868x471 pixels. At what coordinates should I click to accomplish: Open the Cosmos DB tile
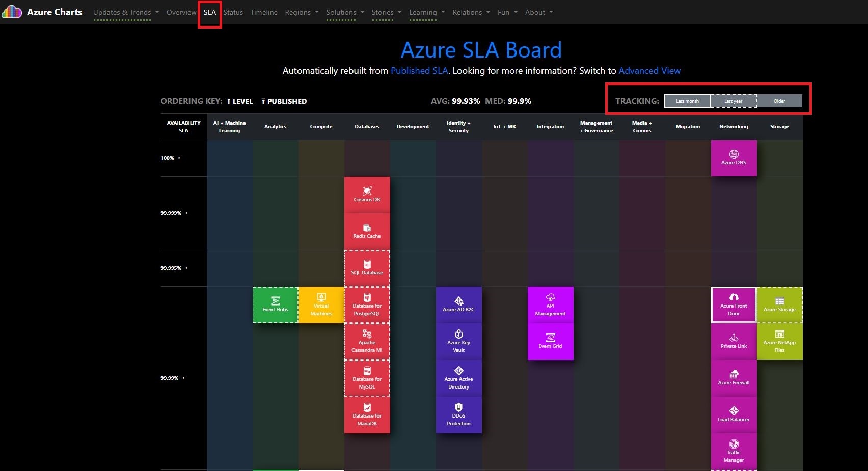pos(367,195)
